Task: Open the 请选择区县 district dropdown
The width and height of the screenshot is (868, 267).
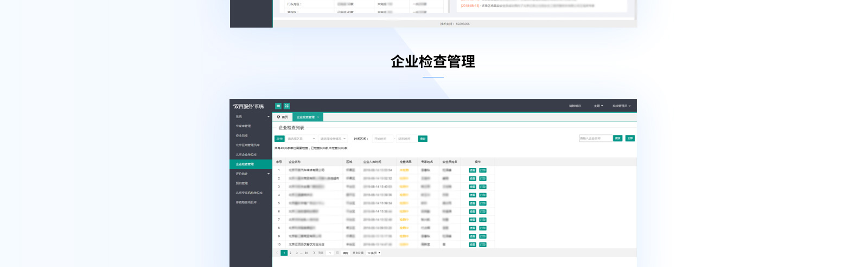Action: tap(301, 139)
